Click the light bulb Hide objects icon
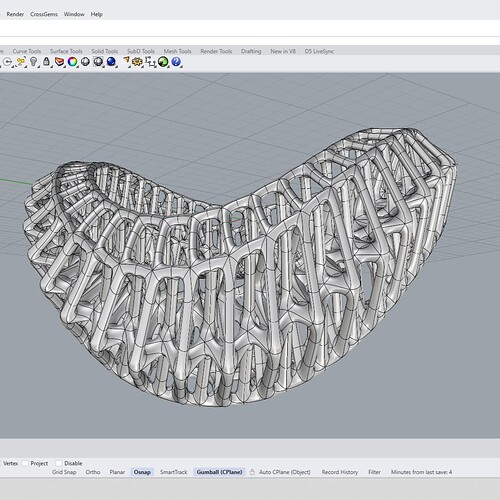500x500 pixels. (x=33, y=62)
